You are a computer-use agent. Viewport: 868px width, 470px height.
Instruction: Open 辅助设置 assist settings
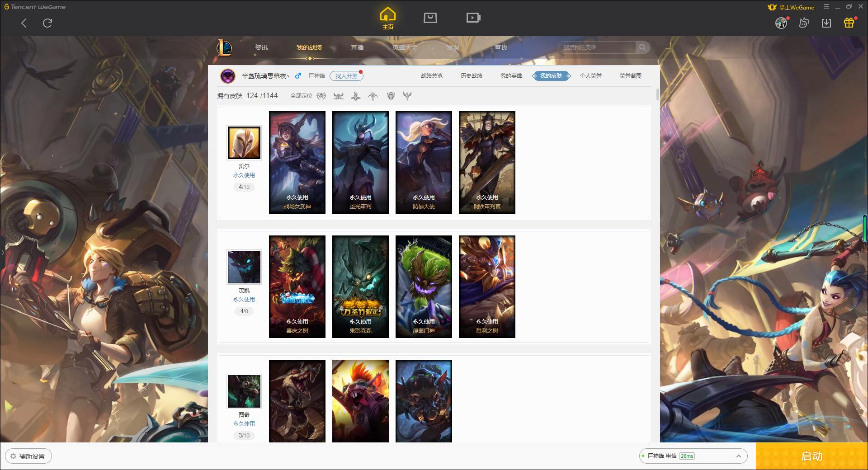click(x=28, y=456)
